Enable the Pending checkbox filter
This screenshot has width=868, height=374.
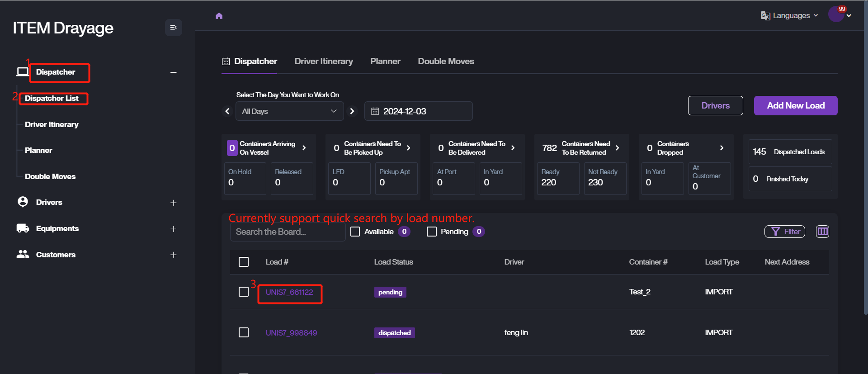point(432,232)
